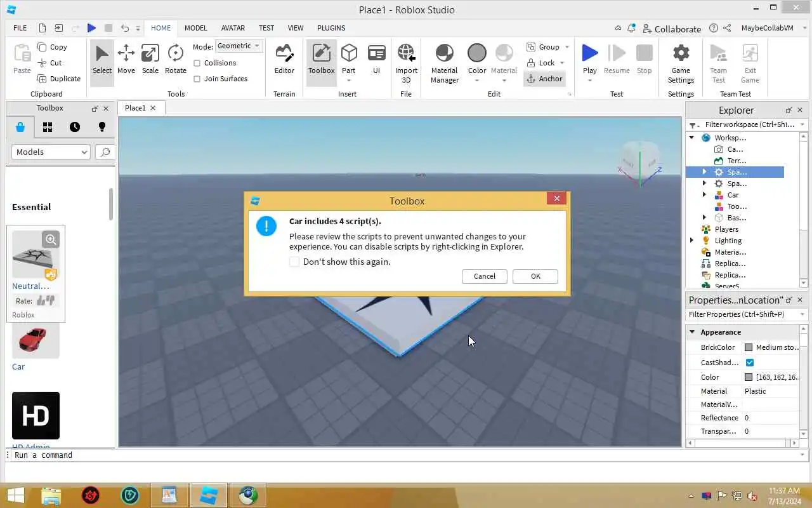Open the Part type dropdown arrow
This screenshot has width=812, height=508.
(x=349, y=81)
